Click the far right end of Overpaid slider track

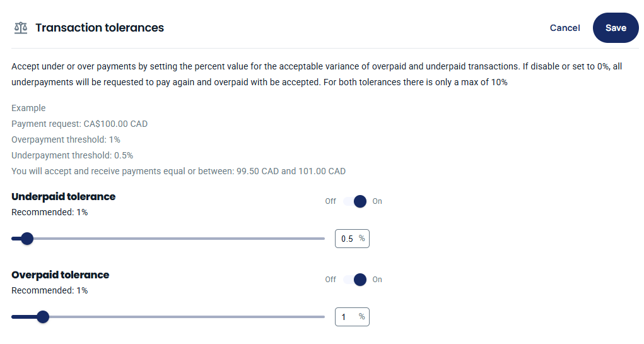(x=323, y=317)
